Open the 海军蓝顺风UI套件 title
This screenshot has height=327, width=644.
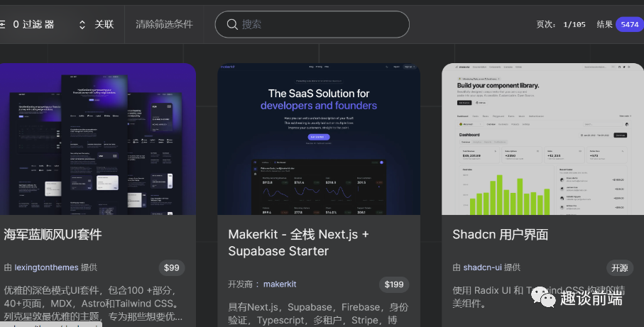53,235
